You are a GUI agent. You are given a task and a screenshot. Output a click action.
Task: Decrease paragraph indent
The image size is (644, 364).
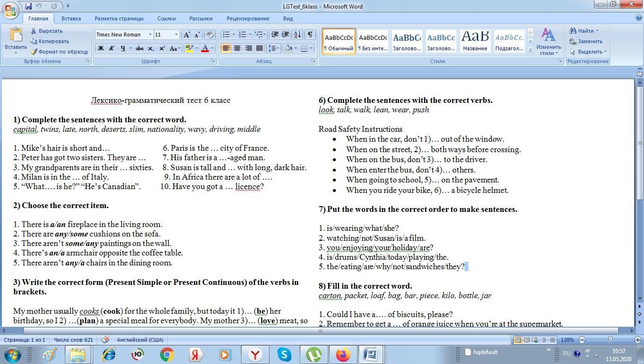275,35
